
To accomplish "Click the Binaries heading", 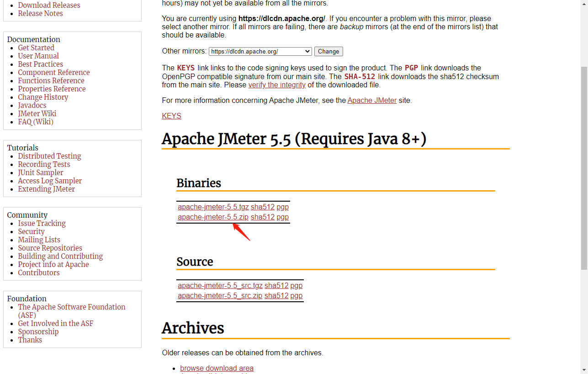I will tap(199, 183).
